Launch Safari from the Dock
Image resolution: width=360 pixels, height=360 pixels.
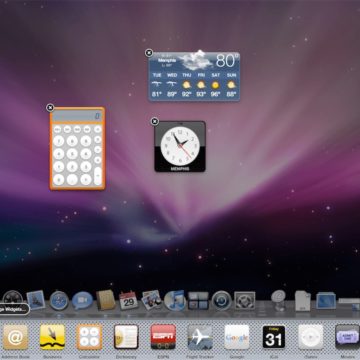click(59, 301)
